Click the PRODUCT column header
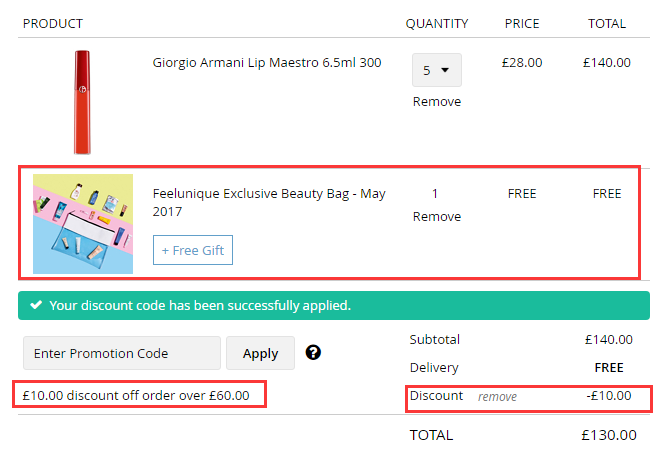 tap(53, 23)
